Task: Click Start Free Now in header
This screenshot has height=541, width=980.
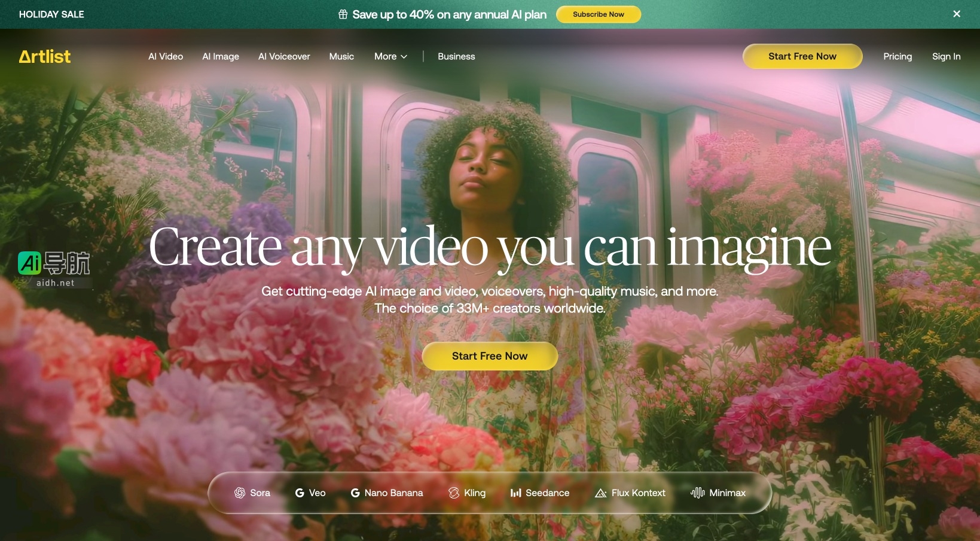Action: (802, 56)
